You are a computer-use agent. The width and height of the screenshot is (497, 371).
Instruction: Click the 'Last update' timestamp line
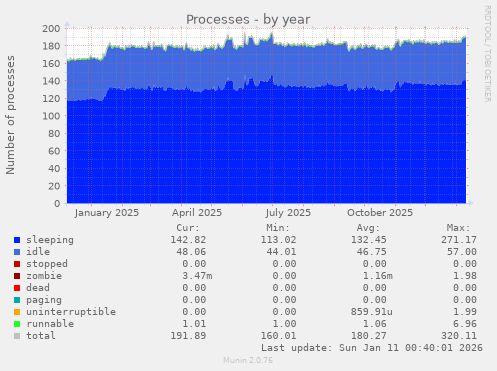(x=372, y=348)
